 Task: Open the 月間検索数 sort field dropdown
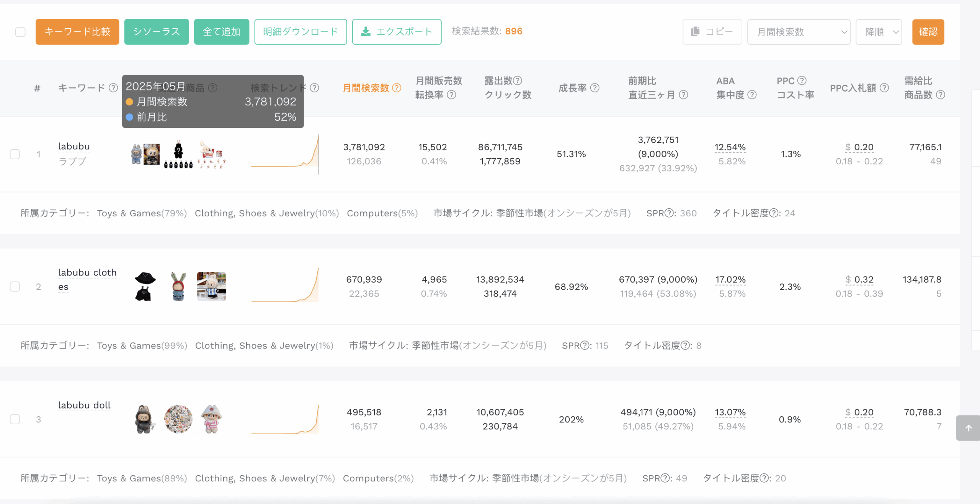coord(799,32)
